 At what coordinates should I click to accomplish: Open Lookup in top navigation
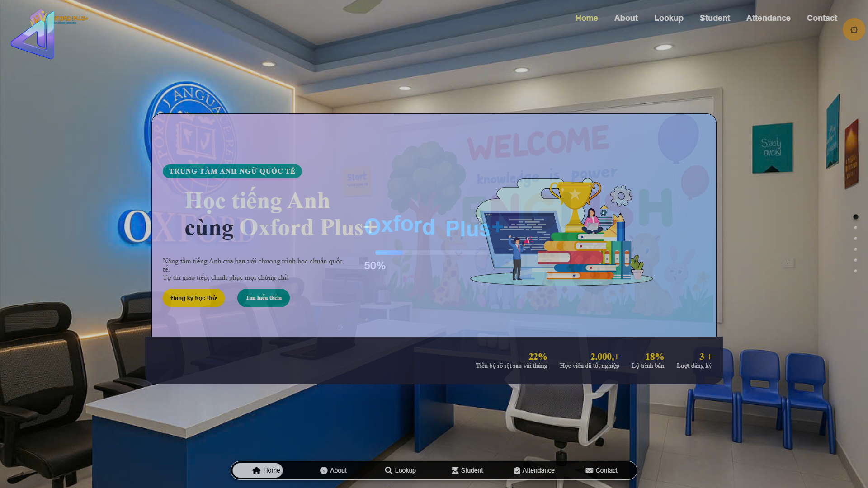coord(668,18)
